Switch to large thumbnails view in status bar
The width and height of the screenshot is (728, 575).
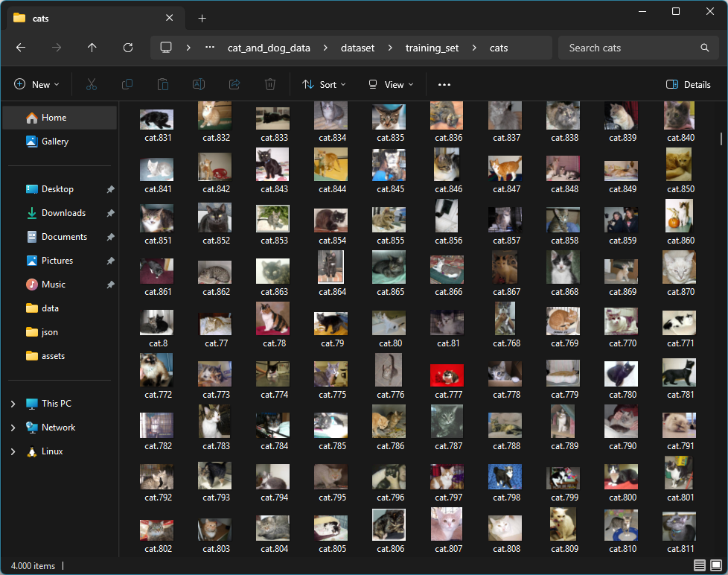715,566
